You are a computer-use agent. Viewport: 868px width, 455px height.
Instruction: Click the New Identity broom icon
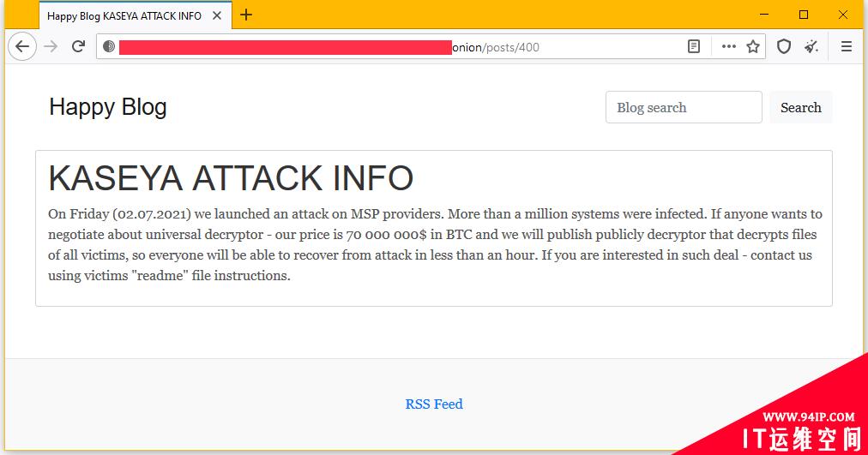tap(811, 46)
